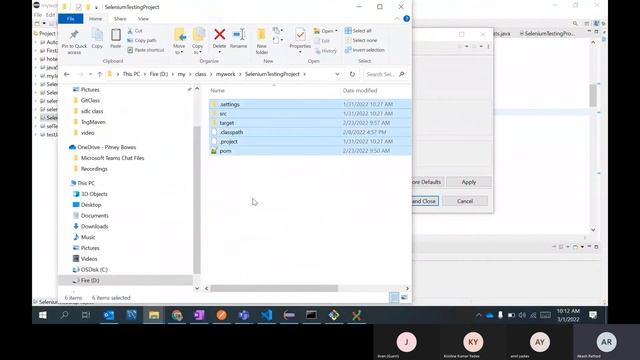640x360 pixels.
Task: Click Cancel in Eclipse dialog
Action: (465, 201)
